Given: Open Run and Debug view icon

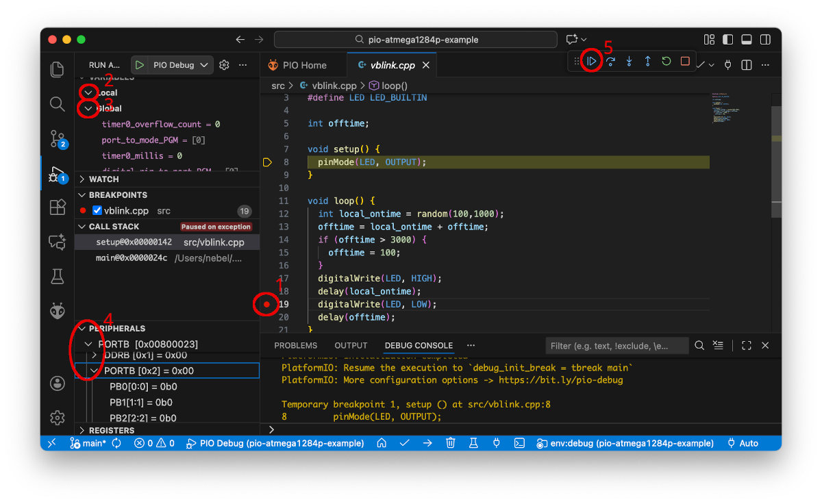Looking at the screenshot, I should point(58,175).
